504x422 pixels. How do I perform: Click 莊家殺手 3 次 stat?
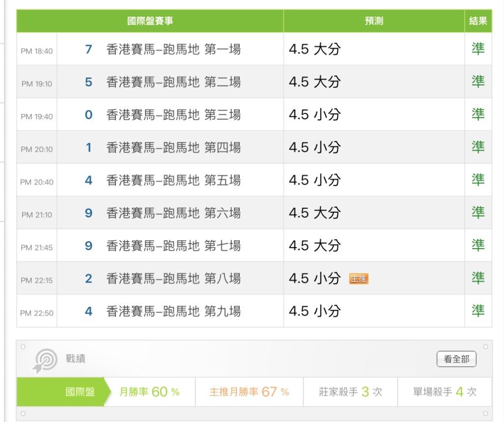click(x=350, y=392)
